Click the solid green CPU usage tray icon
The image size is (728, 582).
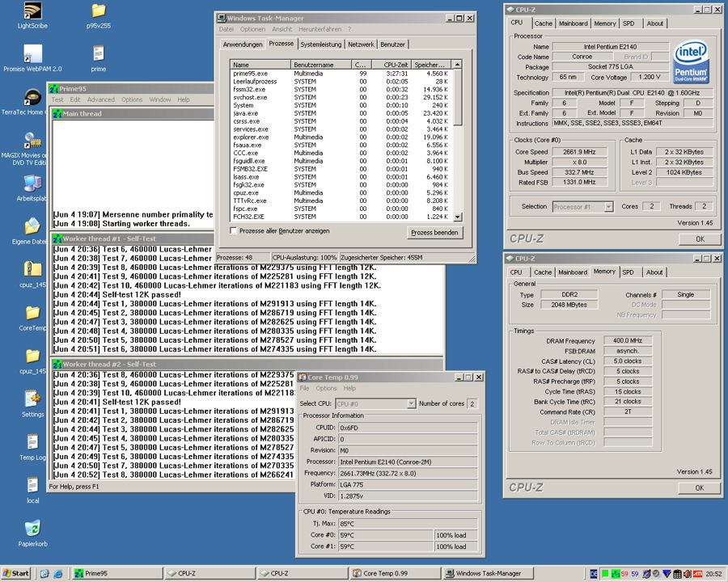click(605, 574)
